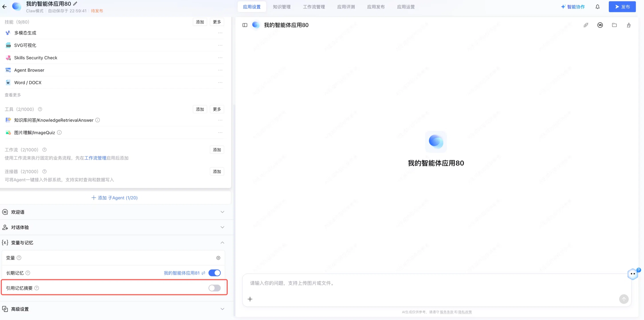This screenshot has width=644, height=320.
Task: Expand skills list via 查看更多
Action: click(13, 95)
